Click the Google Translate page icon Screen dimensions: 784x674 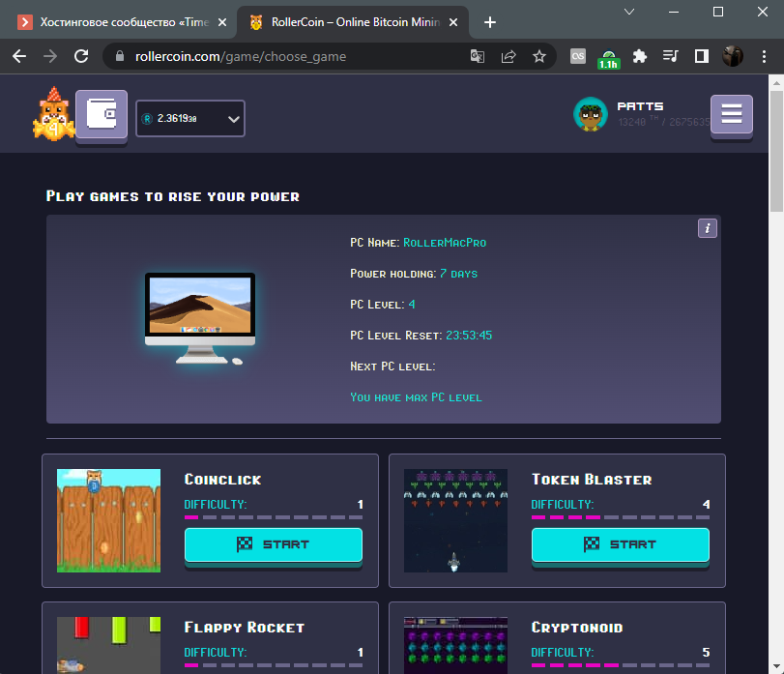tap(478, 56)
